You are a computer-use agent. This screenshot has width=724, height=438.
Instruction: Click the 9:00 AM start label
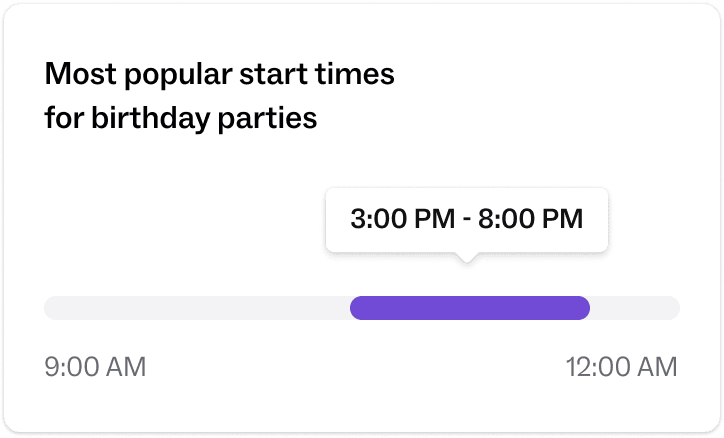[95, 367]
